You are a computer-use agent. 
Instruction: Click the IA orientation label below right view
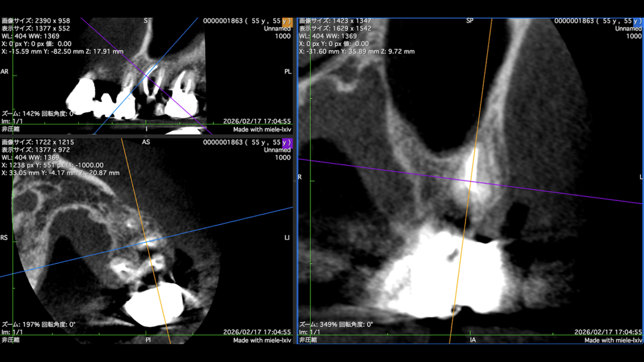click(x=472, y=340)
